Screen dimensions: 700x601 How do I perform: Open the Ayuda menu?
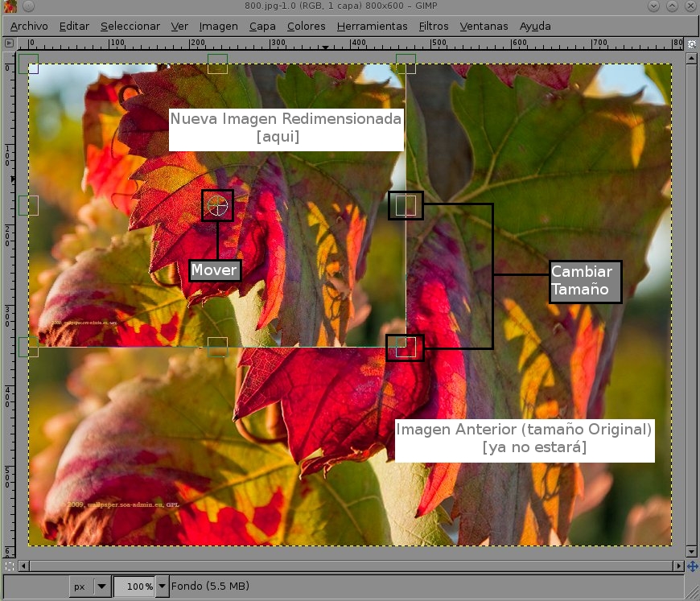coord(535,27)
